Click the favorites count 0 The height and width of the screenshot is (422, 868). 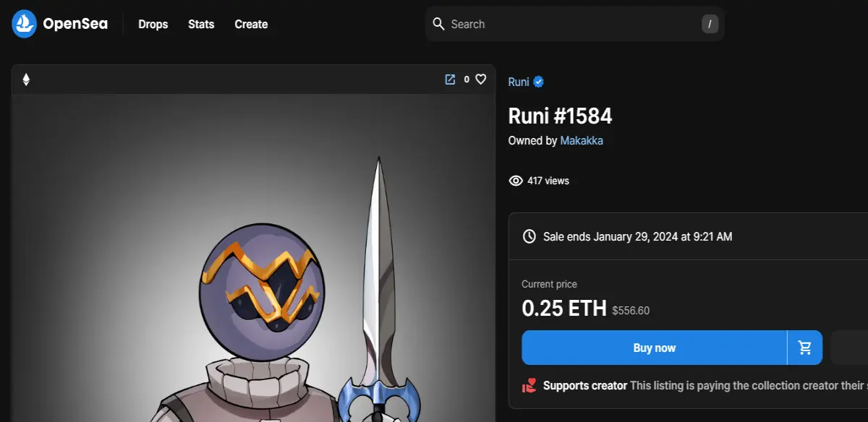(x=467, y=79)
